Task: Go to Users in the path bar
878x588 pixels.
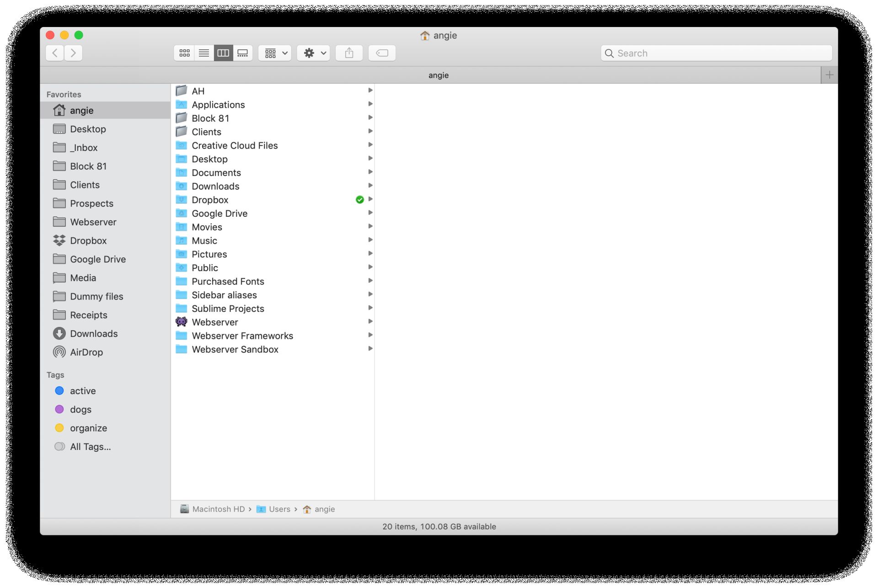Action: (x=279, y=509)
